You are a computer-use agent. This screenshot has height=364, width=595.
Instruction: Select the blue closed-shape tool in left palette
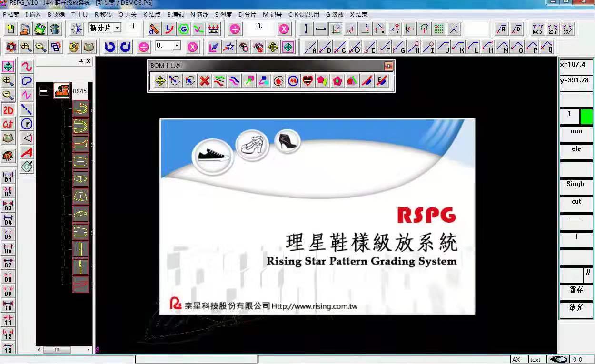click(x=27, y=81)
